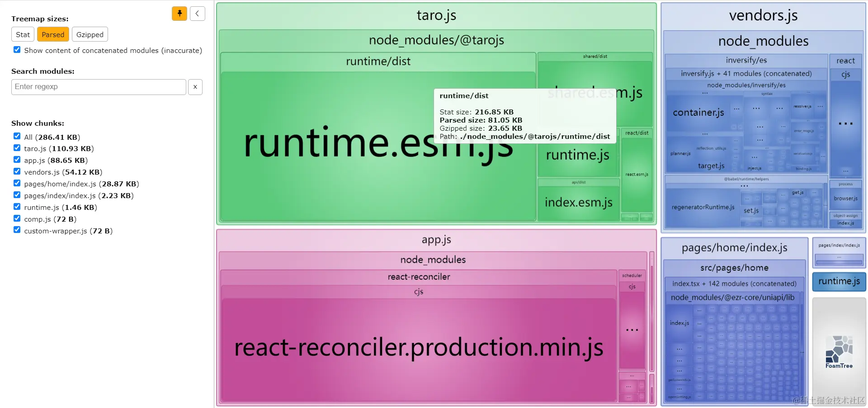Image resolution: width=868 pixels, height=408 pixels.
Task: Select index.js under object-assign
Action: pyautogui.click(x=845, y=223)
